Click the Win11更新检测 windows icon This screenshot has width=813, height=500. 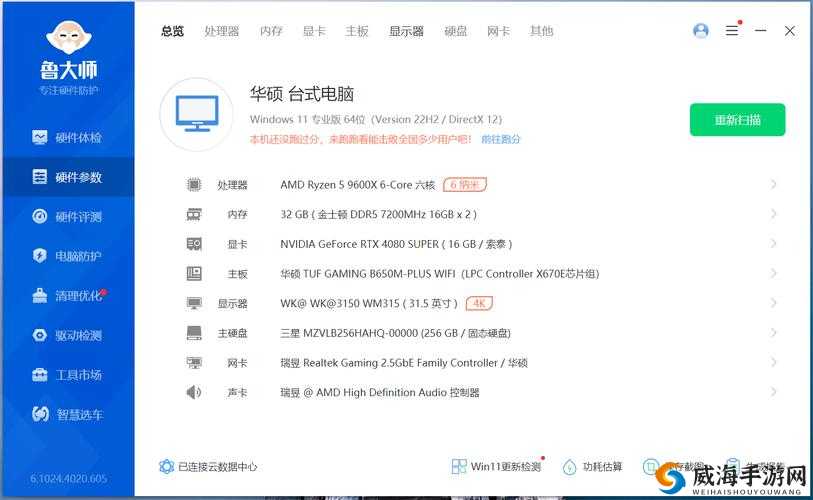tap(459, 467)
